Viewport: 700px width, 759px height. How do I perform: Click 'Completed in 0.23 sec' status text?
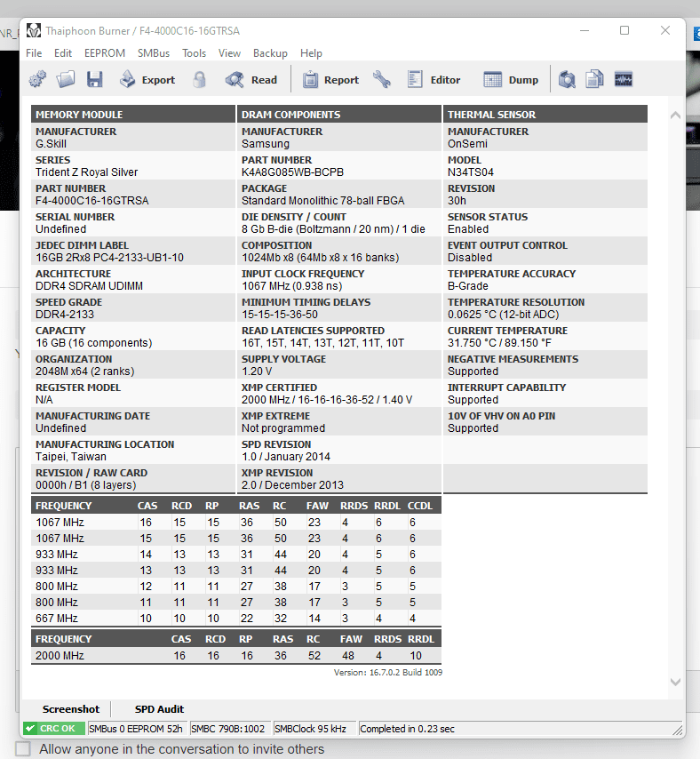pyautogui.click(x=407, y=729)
